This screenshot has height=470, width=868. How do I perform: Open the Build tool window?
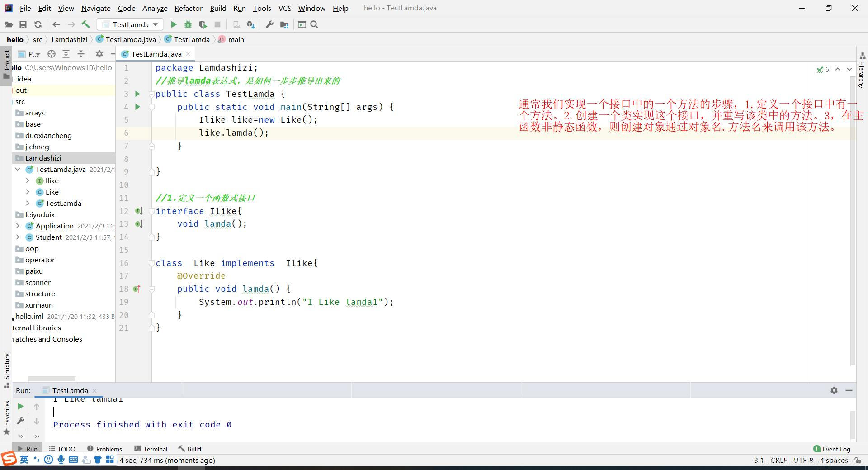(x=190, y=449)
